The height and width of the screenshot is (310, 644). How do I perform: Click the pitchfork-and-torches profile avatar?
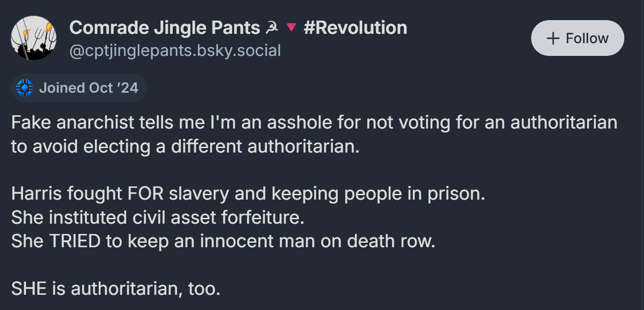pyautogui.click(x=33, y=38)
